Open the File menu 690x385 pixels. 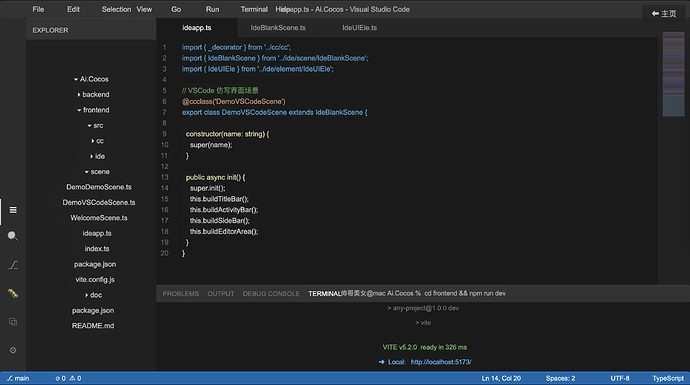[x=38, y=9]
